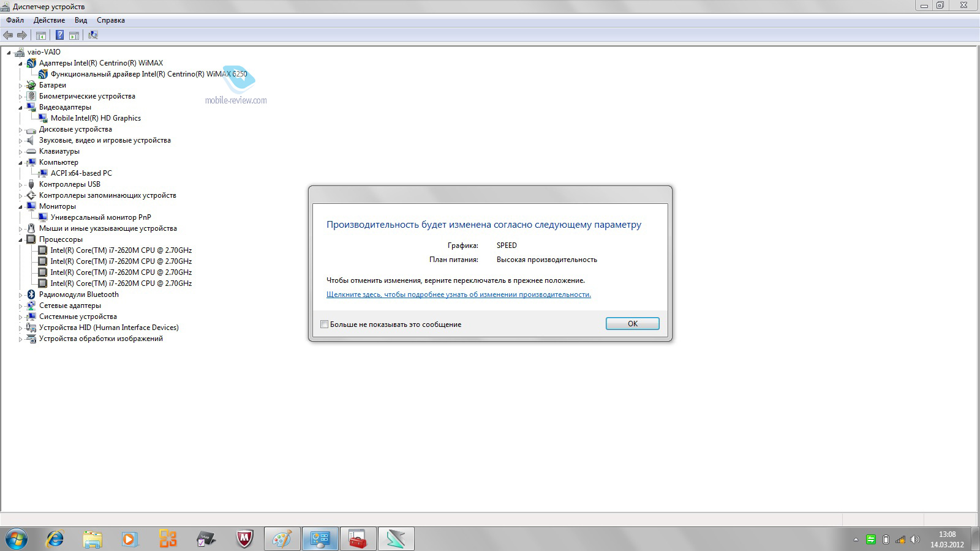
Task: Open the Действие menu
Action: point(49,20)
